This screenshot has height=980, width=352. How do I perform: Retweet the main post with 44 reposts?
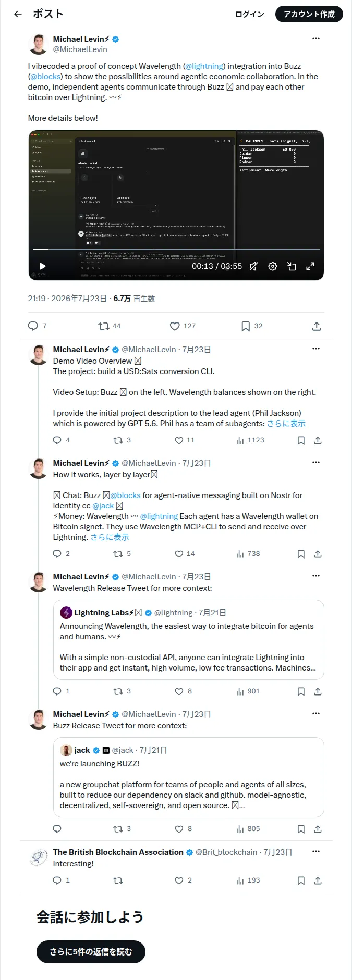coord(110,326)
